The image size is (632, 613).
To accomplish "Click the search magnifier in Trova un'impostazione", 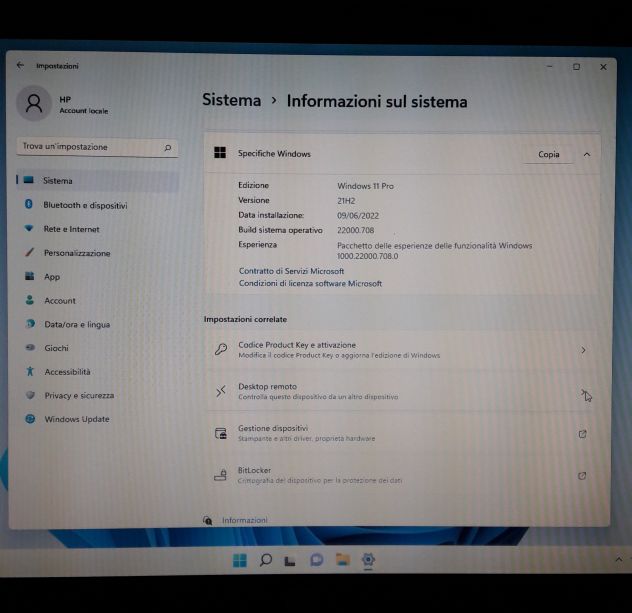I will click(168, 148).
